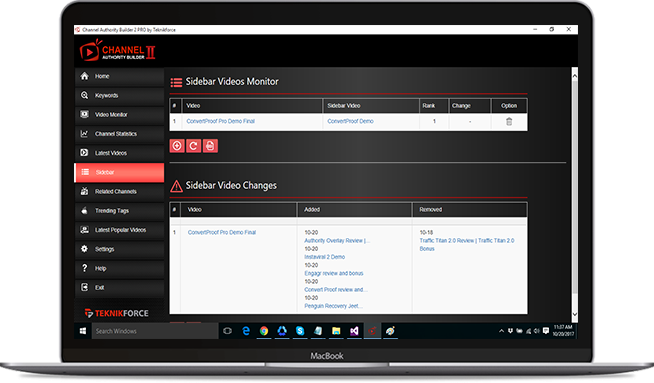654x383 pixels.
Task: Click the Added column header
Action: click(355, 210)
